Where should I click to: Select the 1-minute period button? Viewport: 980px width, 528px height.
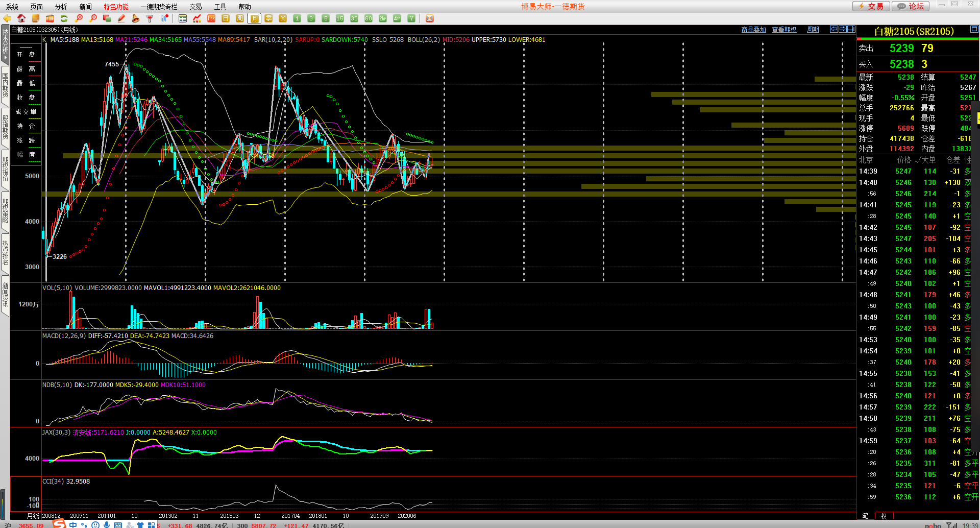click(x=297, y=18)
